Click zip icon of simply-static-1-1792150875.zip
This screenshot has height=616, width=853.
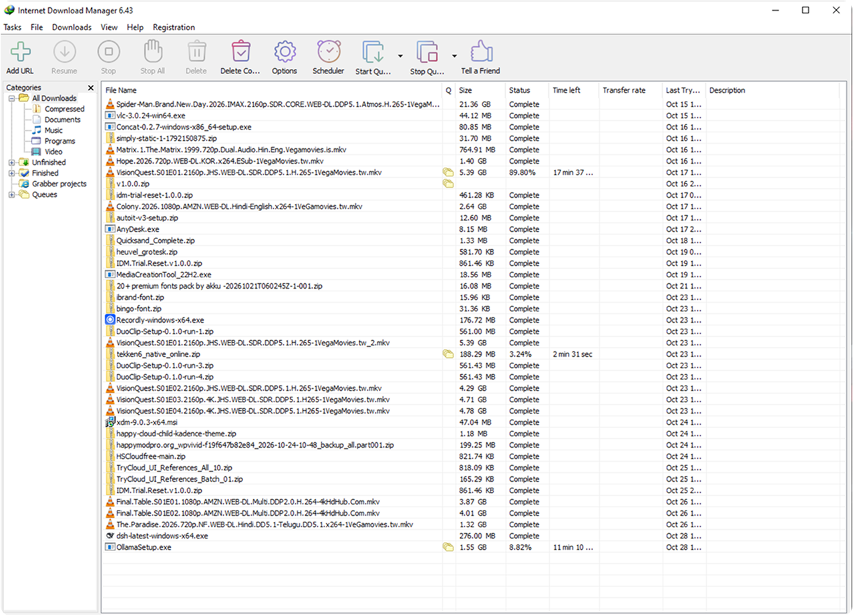tap(110, 138)
